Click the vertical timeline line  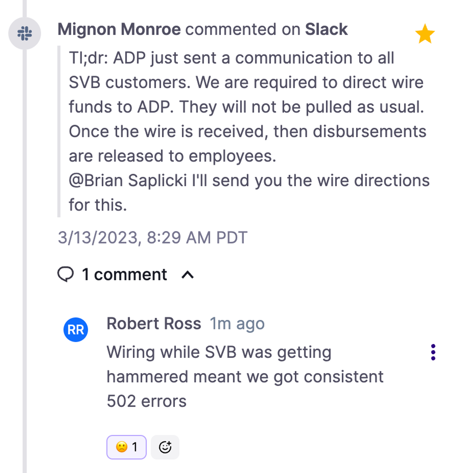[x=25, y=256]
